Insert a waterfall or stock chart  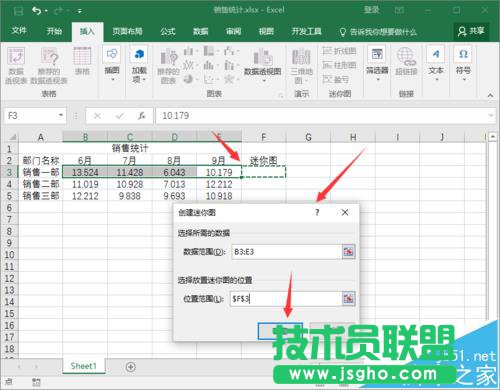coord(231,51)
